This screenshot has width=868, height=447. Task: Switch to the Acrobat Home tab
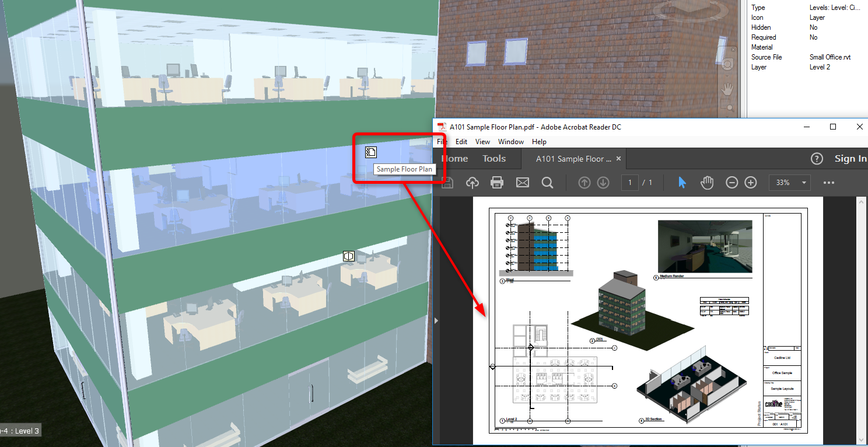click(454, 159)
